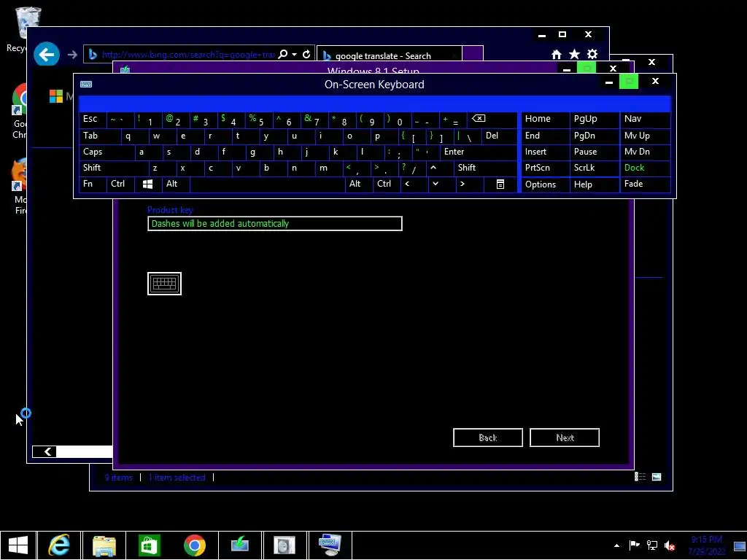
Task: Click the Nav key
Action: [645, 119]
